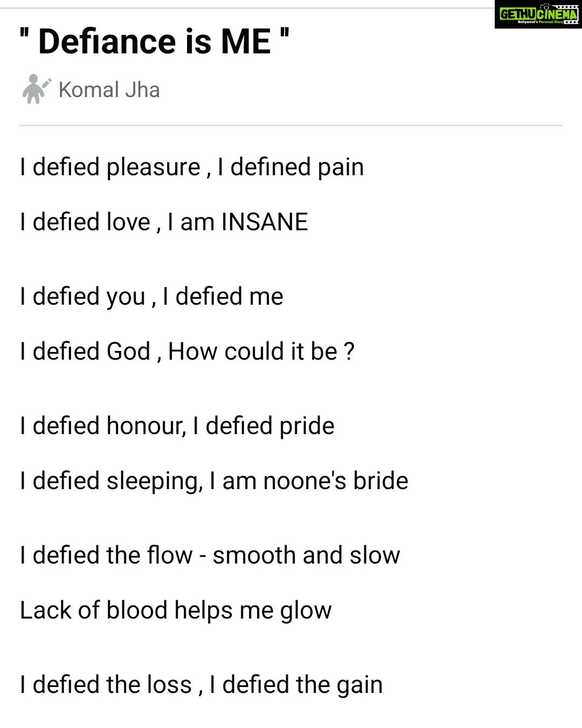Viewport: 582px width, 728px height.
Task: Click the word "bride" in the poem
Action: (x=380, y=481)
